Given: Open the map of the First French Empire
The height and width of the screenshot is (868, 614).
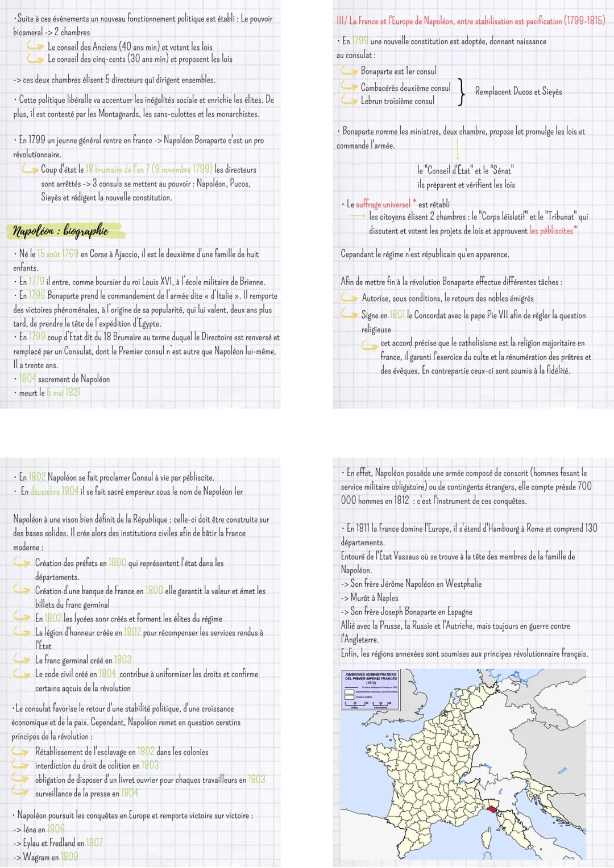Looking at the screenshot, I should pyautogui.click(x=463, y=764).
